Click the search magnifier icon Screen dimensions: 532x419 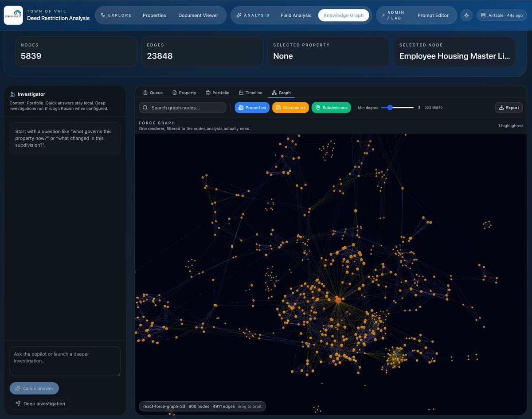point(145,108)
